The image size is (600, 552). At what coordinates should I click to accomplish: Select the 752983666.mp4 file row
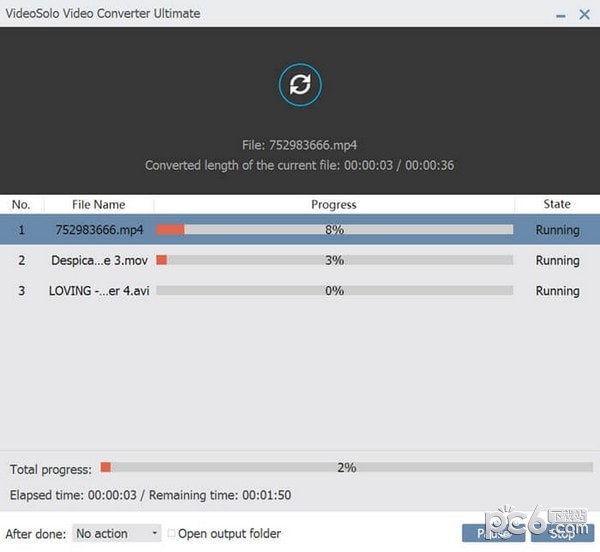click(99, 230)
